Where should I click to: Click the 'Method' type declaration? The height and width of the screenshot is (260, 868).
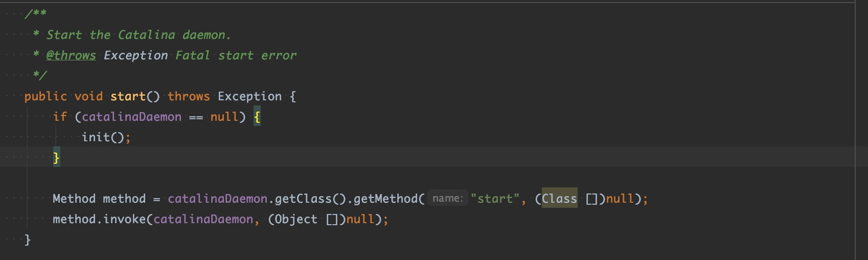click(74, 199)
